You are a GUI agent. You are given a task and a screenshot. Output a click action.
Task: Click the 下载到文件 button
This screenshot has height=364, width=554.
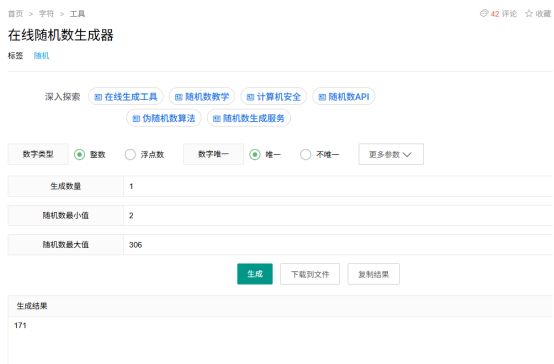tap(310, 274)
